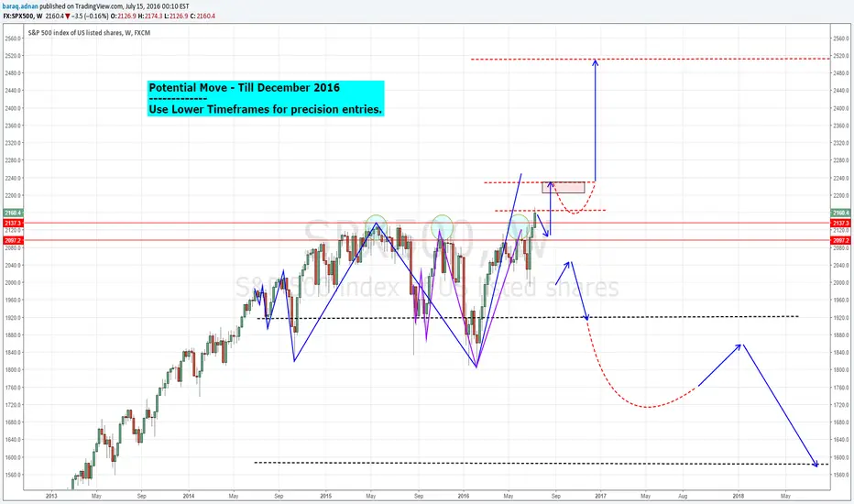Click the 2520.0 label on right price axis
Image resolution: width=854 pixels, height=504 pixels.
pyautogui.click(x=841, y=56)
